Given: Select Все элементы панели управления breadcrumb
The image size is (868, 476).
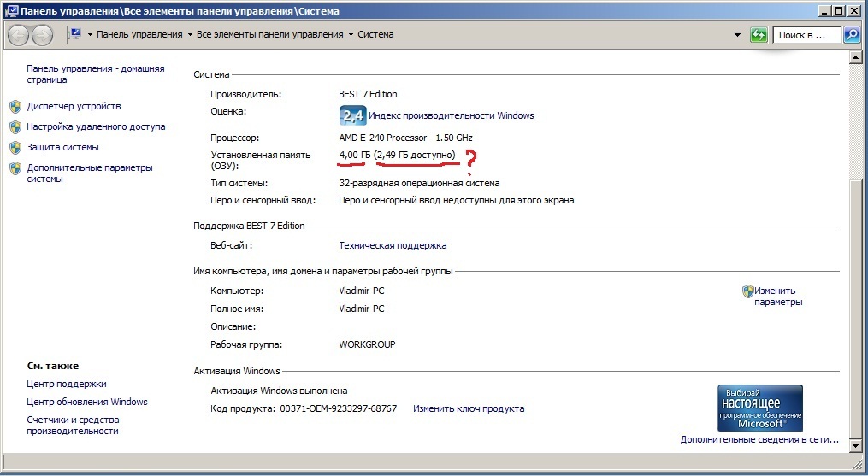Looking at the screenshot, I should coord(269,35).
